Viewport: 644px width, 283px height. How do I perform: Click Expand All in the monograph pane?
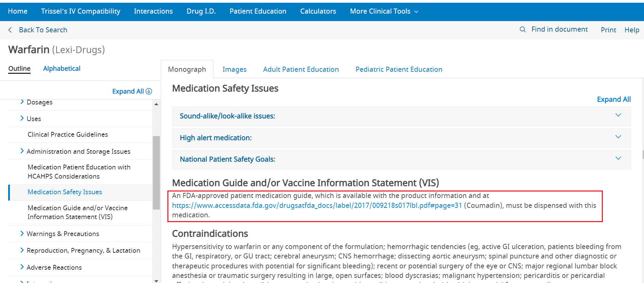tap(613, 99)
